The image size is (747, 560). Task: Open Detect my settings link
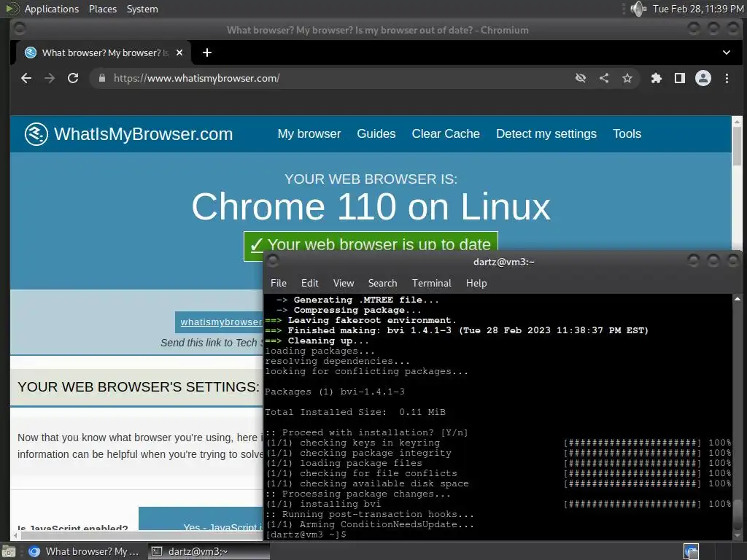546,134
